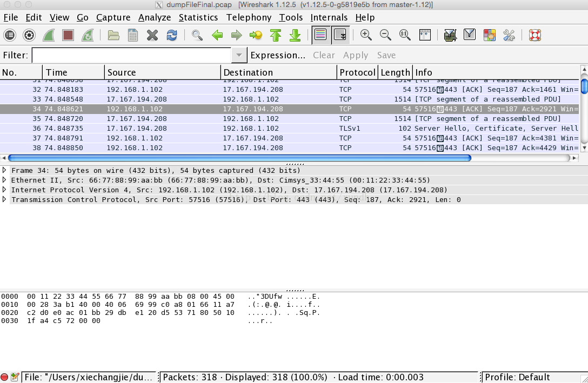Open the Edit menu
The height and width of the screenshot is (383, 588).
coord(34,18)
